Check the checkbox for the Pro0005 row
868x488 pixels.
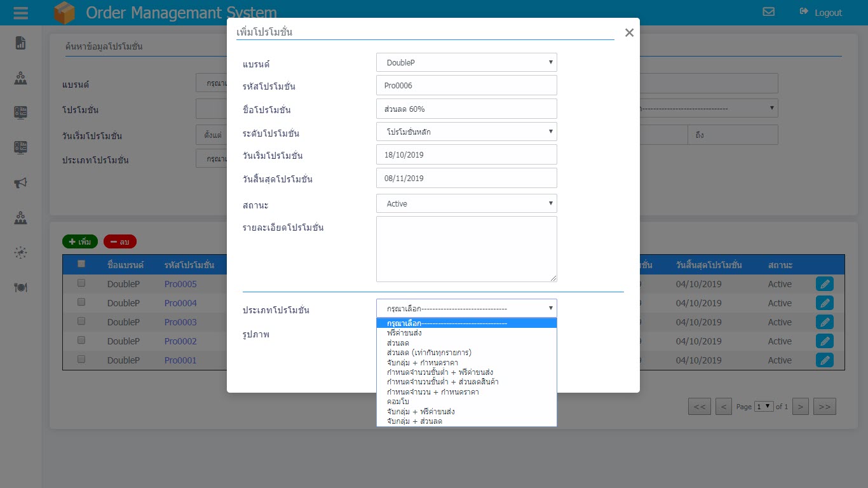(x=81, y=283)
